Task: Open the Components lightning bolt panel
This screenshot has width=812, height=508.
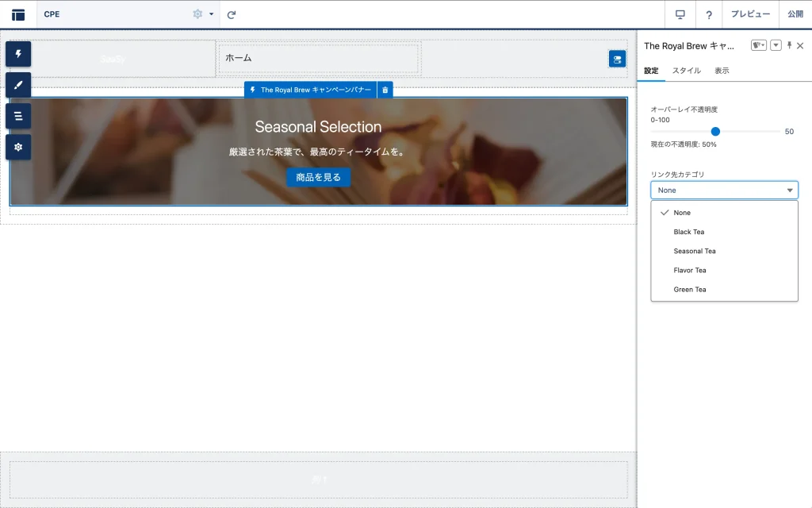Action: click(x=18, y=54)
